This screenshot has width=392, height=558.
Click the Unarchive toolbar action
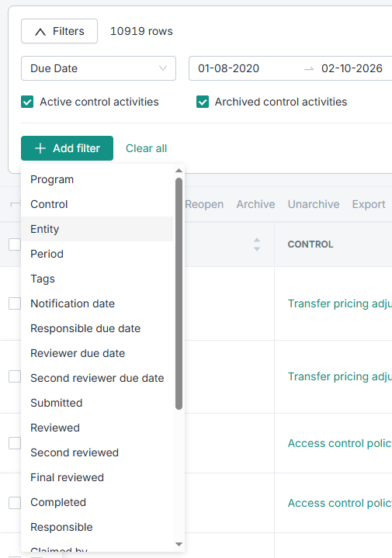[314, 204]
